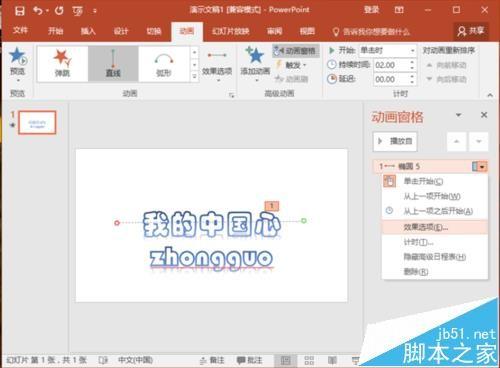Screen dimensions: 500x368
Task: Open 效果选项(E) from context menu
Action: click(435, 227)
